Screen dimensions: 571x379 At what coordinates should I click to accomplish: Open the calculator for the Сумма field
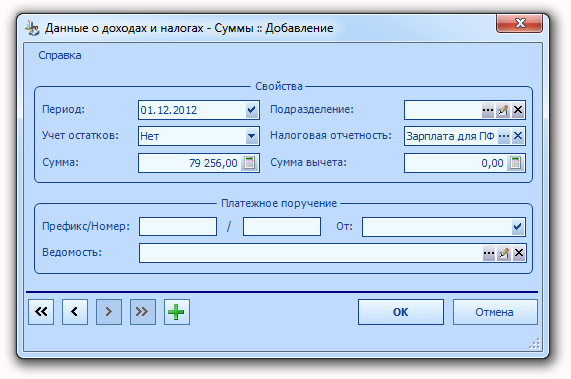coord(249,163)
